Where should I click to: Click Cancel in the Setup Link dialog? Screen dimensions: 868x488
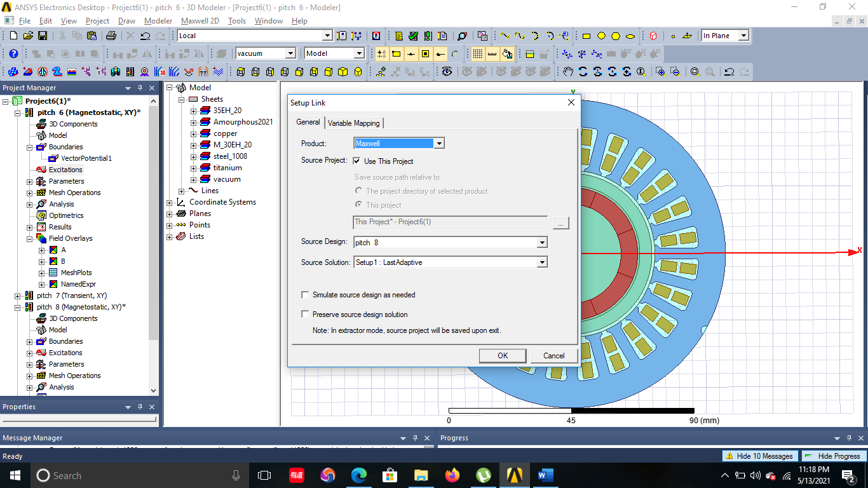coord(554,355)
